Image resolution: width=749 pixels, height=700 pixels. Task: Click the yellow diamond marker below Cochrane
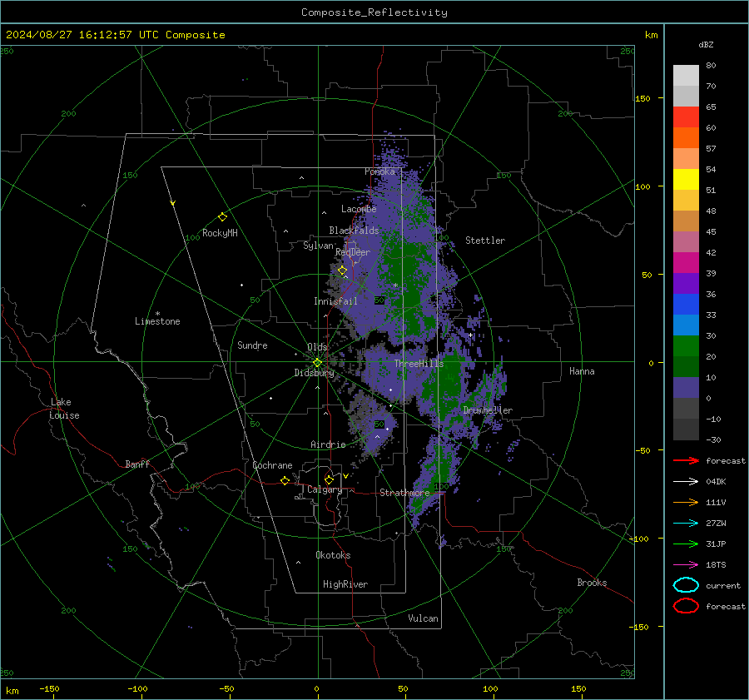(x=285, y=480)
